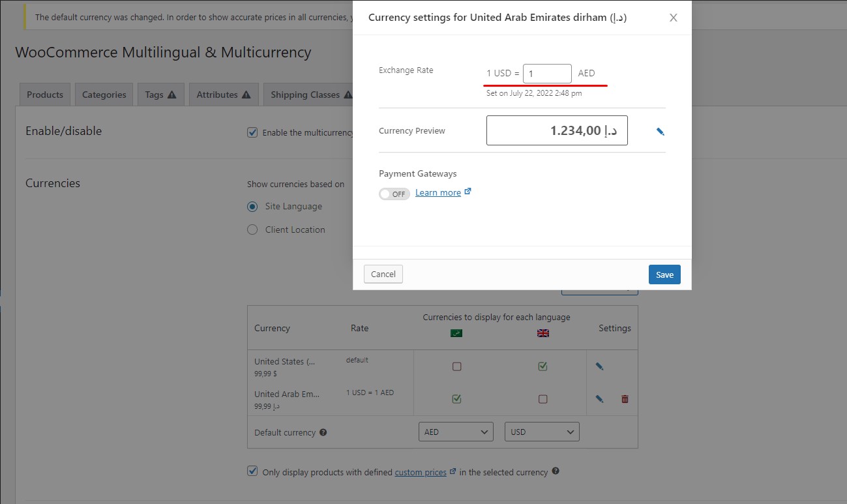Click '1 USD = 1 AED' rate cell
Viewport: 847px width, 504px height.
point(370,393)
